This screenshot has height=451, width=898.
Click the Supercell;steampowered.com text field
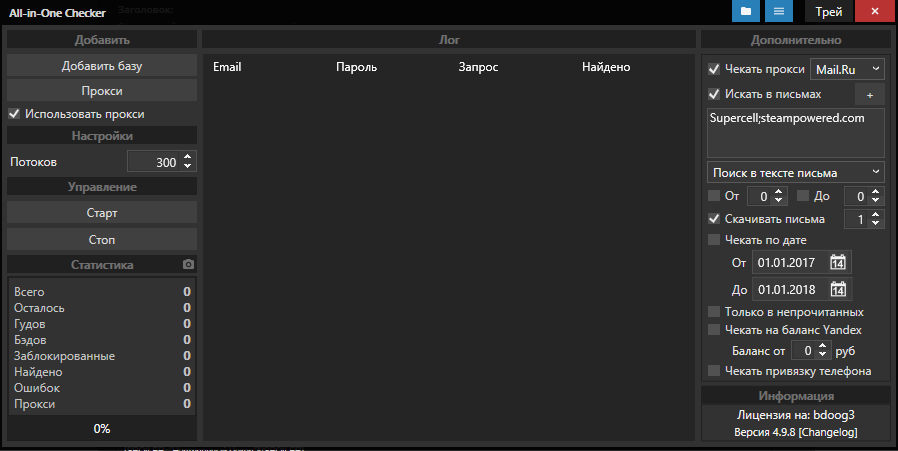(795, 130)
